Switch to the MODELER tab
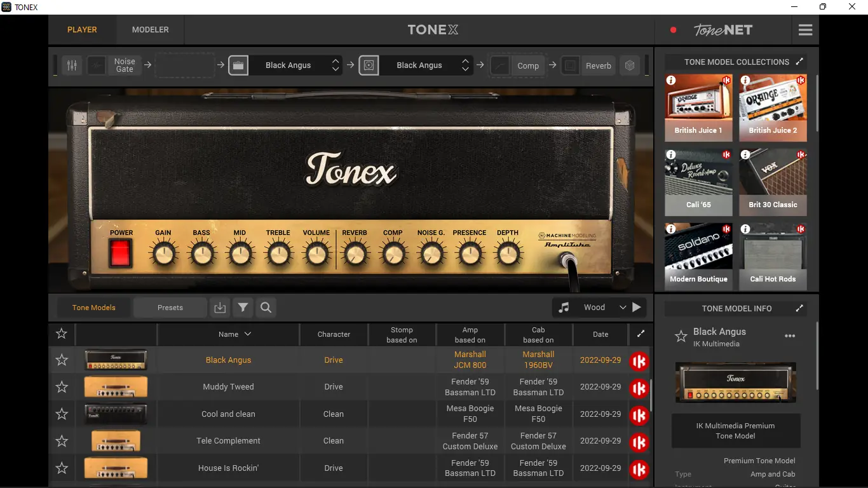Screen dimensions: 868x488 tap(150, 29)
